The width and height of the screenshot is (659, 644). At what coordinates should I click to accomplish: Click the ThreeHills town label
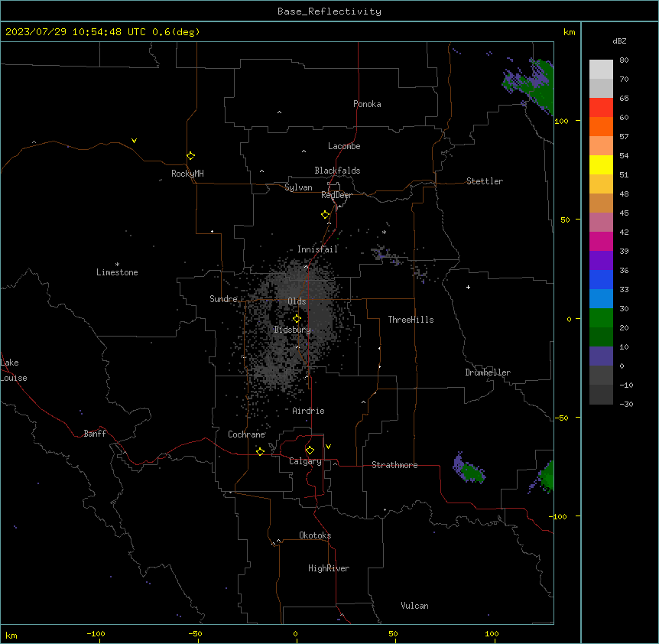(411, 320)
